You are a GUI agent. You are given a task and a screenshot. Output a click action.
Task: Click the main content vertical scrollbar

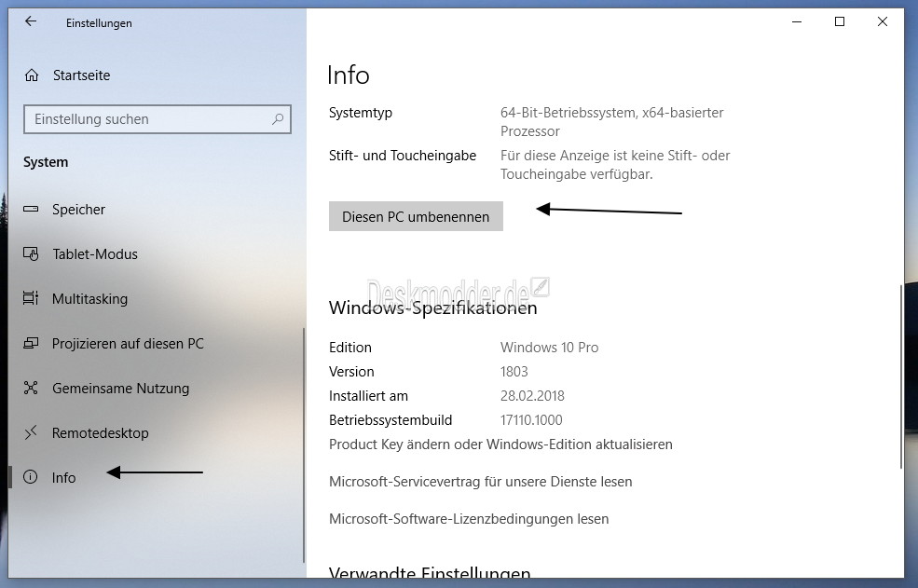click(900, 376)
